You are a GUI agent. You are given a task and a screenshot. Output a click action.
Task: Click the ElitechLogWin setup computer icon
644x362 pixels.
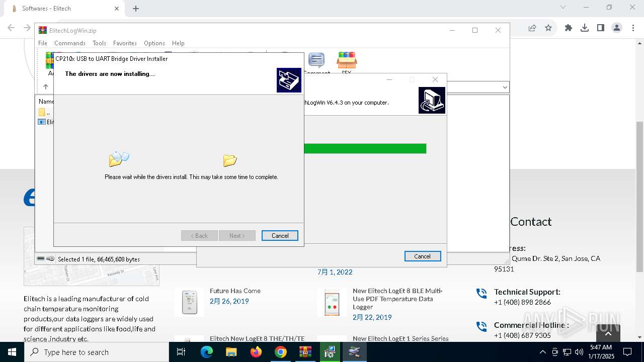point(432,100)
